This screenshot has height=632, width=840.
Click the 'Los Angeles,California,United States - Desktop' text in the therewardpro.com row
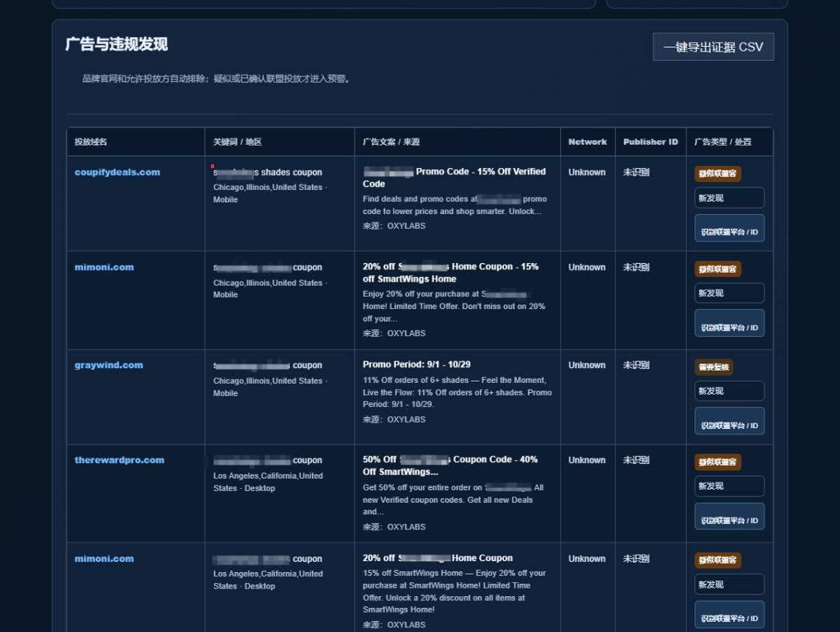(268, 482)
